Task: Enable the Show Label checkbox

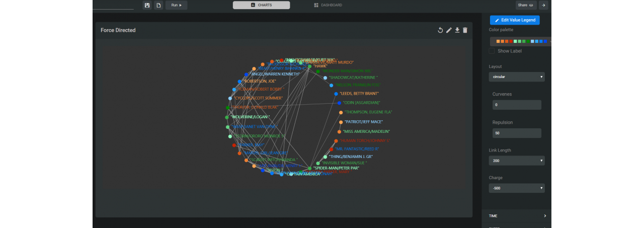Action: [x=492, y=51]
